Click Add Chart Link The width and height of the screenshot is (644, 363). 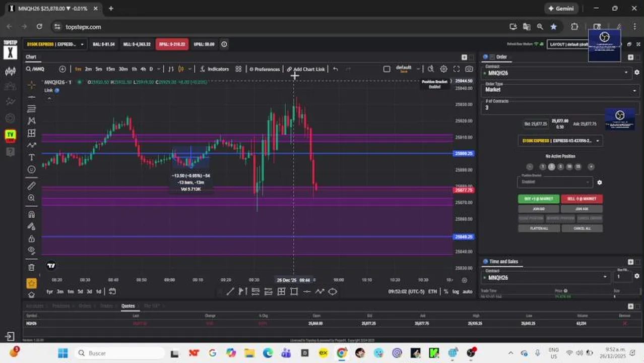306,69
